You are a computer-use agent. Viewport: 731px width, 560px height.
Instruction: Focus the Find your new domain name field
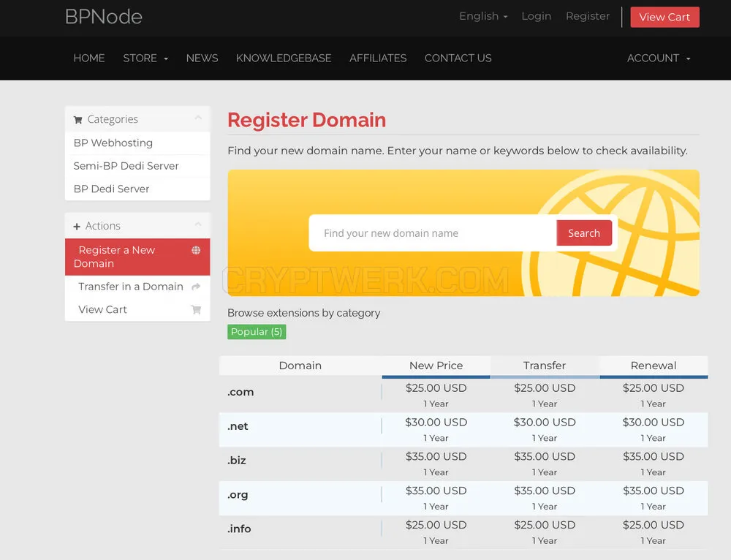(x=433, y=233)
